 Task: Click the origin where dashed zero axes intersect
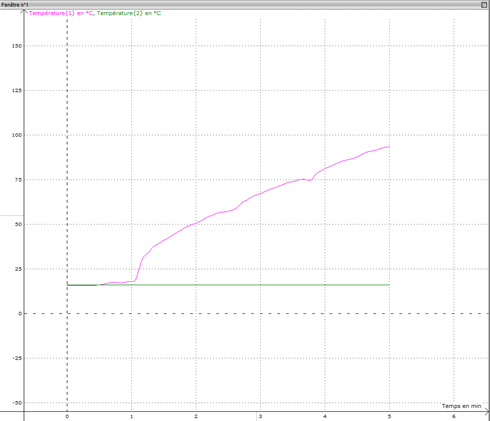[x=67, y=313]
